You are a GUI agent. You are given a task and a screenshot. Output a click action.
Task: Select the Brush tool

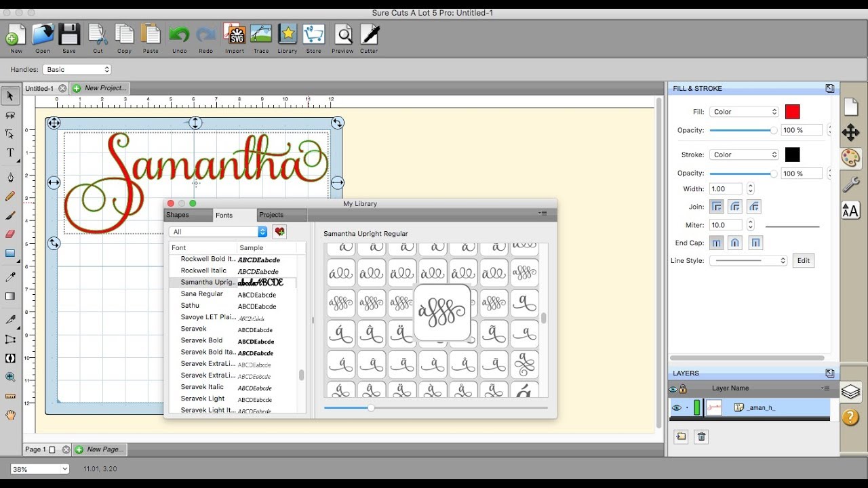[10, 215]
